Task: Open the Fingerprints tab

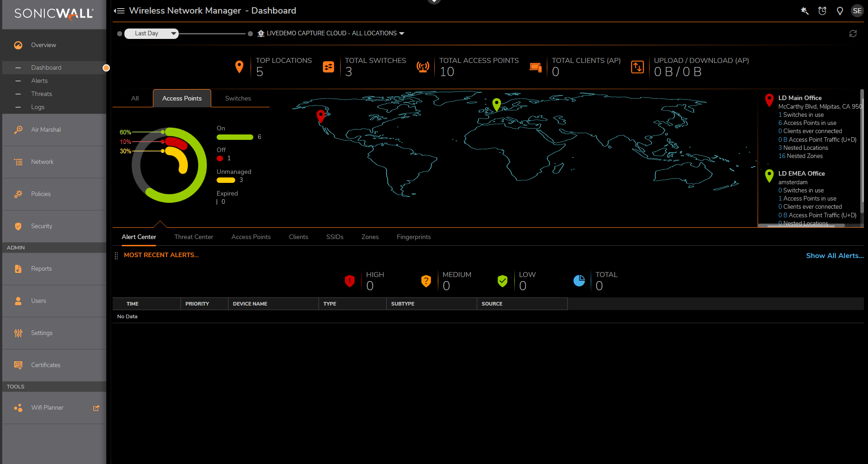Action: pyautogui.click(x=414, y=237)
